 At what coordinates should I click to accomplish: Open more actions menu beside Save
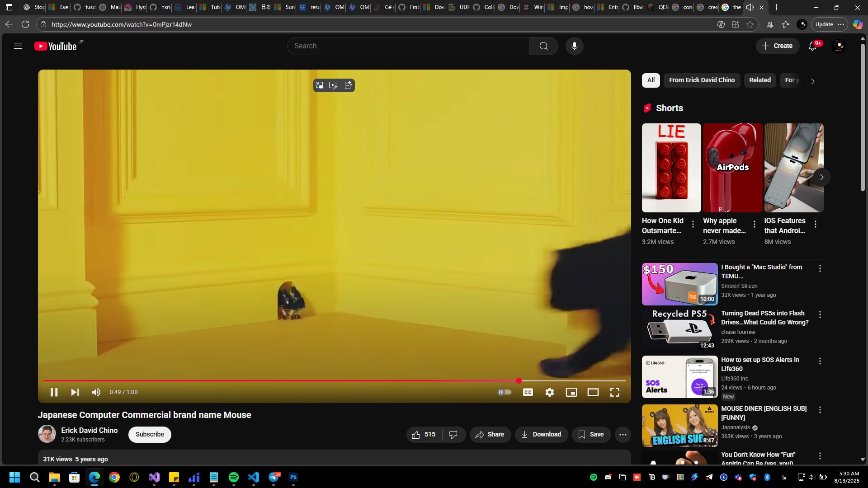click(x=623, y=435)
